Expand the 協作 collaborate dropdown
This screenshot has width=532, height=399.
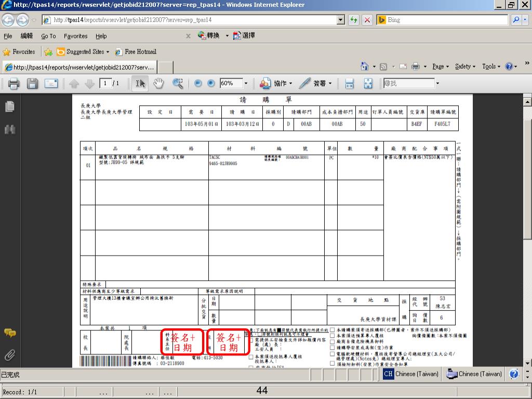[291, 84]
